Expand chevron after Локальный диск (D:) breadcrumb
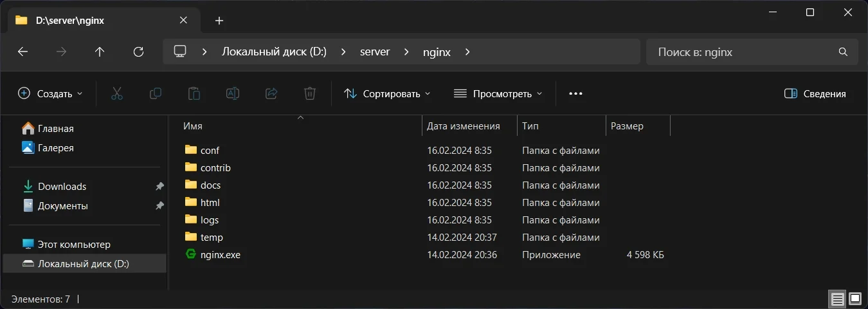The width and height of the screenshot is (868, 309). [x=343, y=51]
